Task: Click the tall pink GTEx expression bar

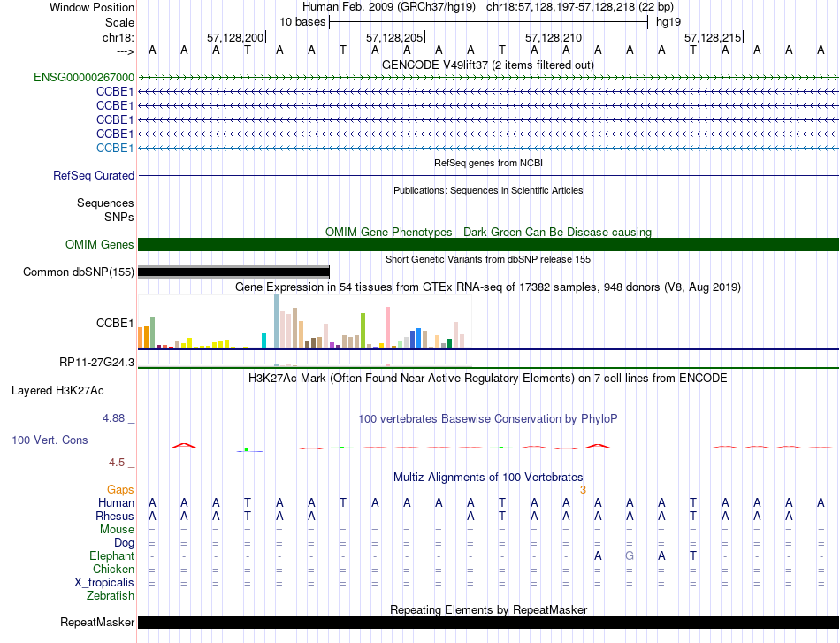Action: click(x=387, y=327)
